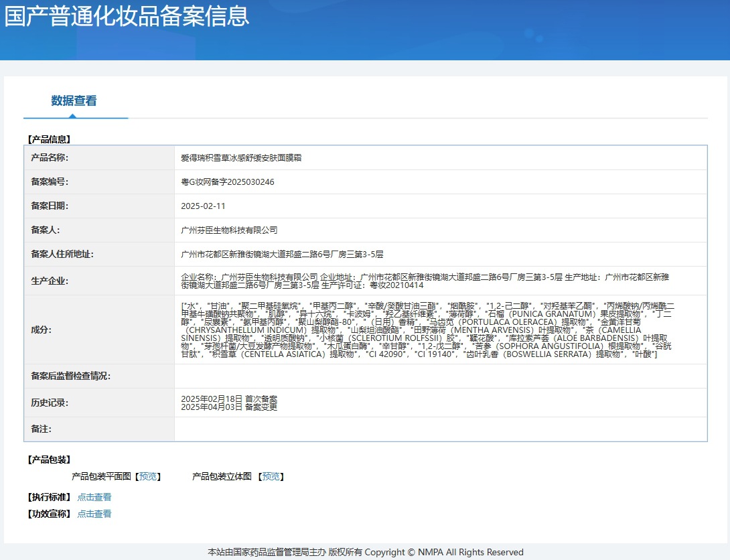Image resolution: width=730 pixels, height=560 pixels.
Task: Click the 备案后监督检查情况 row label
Action: [x=71, y=376]
